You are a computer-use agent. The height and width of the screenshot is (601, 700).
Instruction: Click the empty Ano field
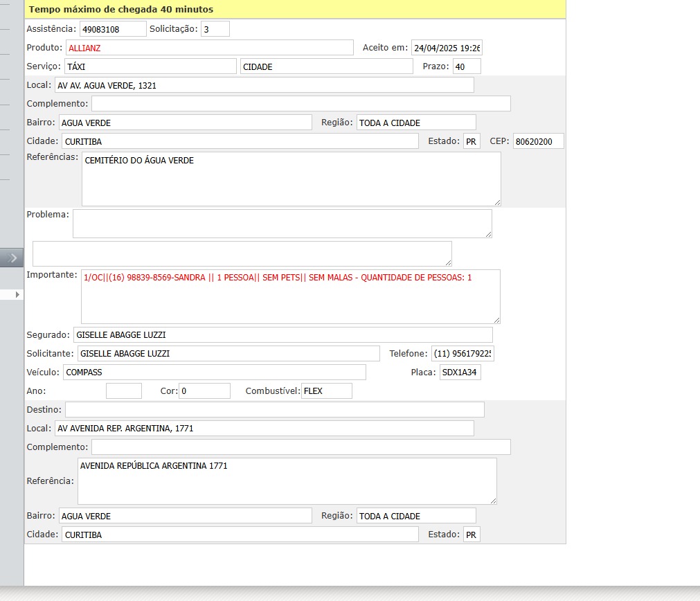coord(123,391)
